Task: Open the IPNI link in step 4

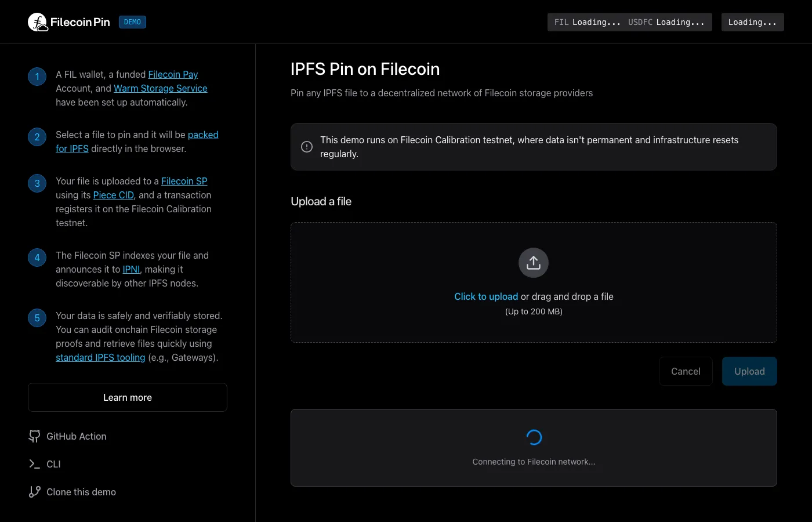Action: (131, 269)
